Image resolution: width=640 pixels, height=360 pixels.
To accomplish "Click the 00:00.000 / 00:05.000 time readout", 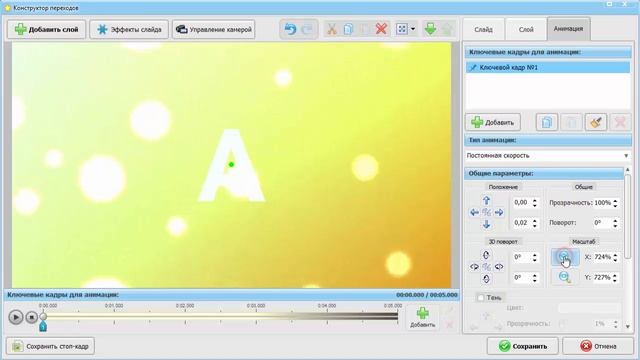I will [x=427, y=295].
